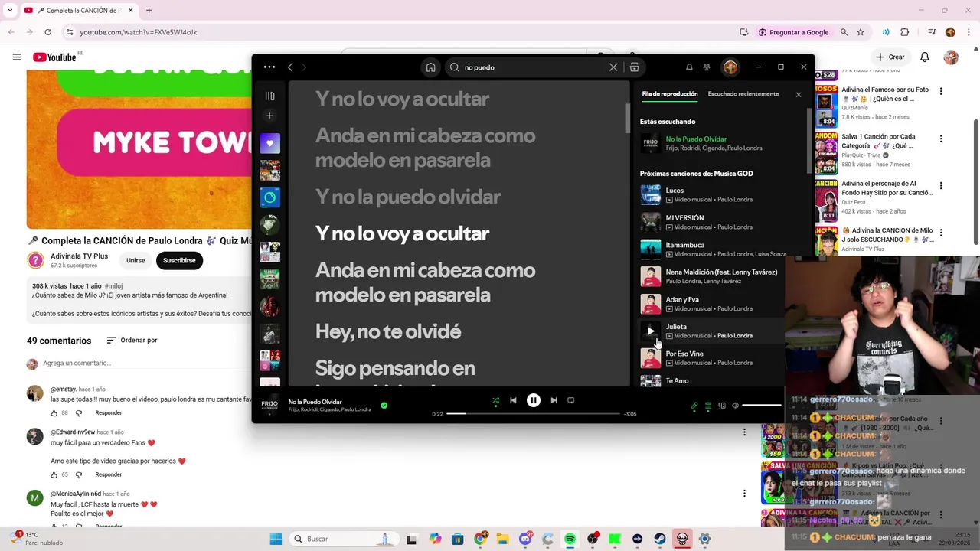Switch to Fila de reproducción tab

(670, 94)
